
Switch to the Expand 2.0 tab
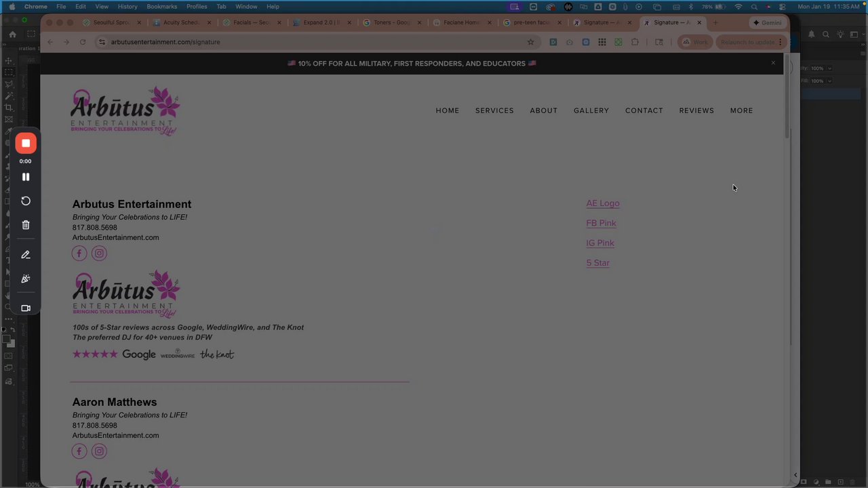tap(323, 22)
